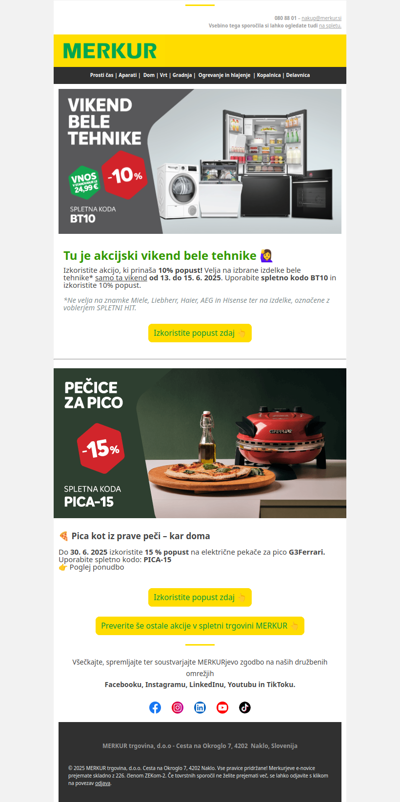
Task: Select the Prosti čas menu item
Action: pos(102,75)
